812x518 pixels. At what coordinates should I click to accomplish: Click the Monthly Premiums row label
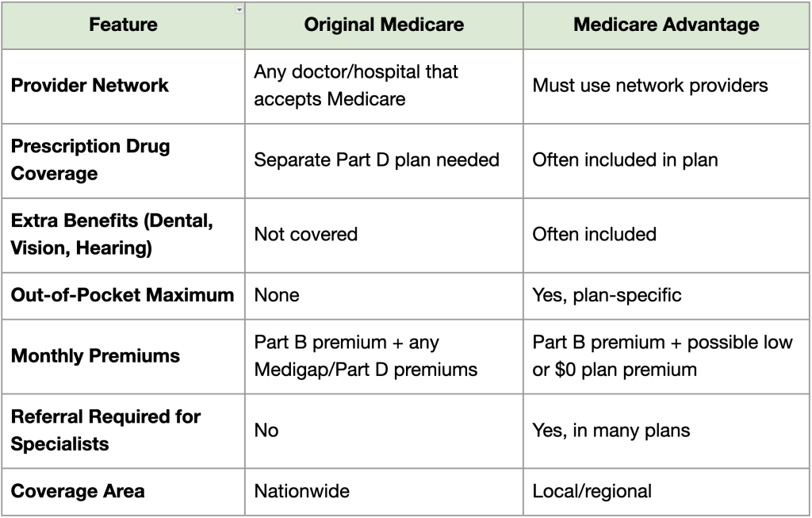point(95,356)
